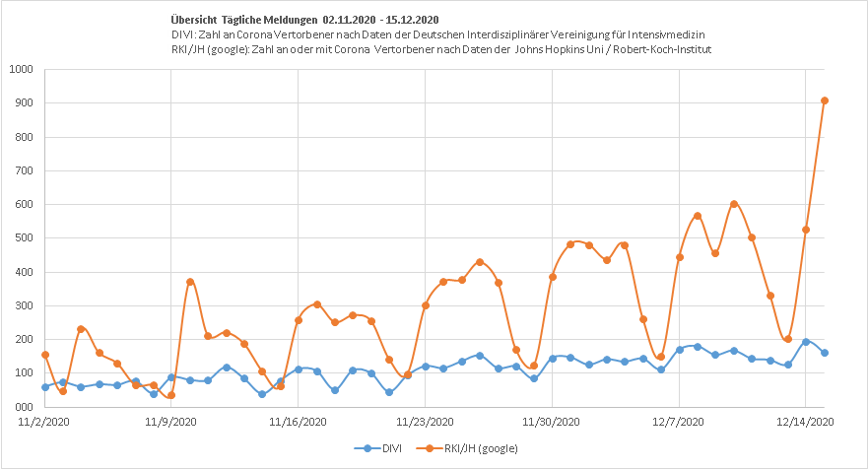Screen dimensions: 868x469
Task: Click the DIVI legend entry
Action: 393,448
